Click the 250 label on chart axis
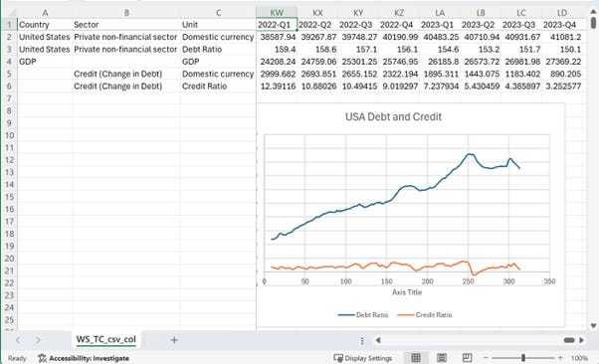 468,281
